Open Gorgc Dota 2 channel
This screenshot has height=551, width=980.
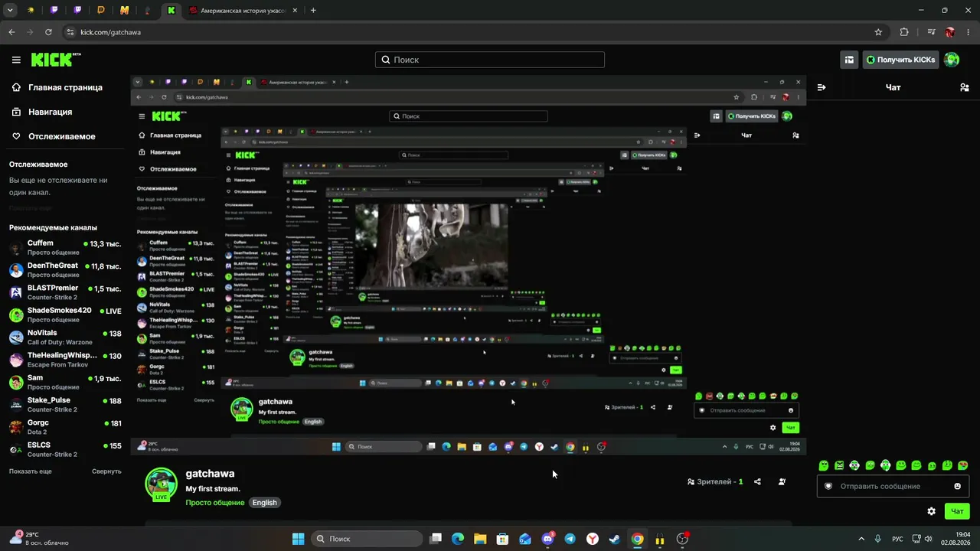[x=65, y=427]
